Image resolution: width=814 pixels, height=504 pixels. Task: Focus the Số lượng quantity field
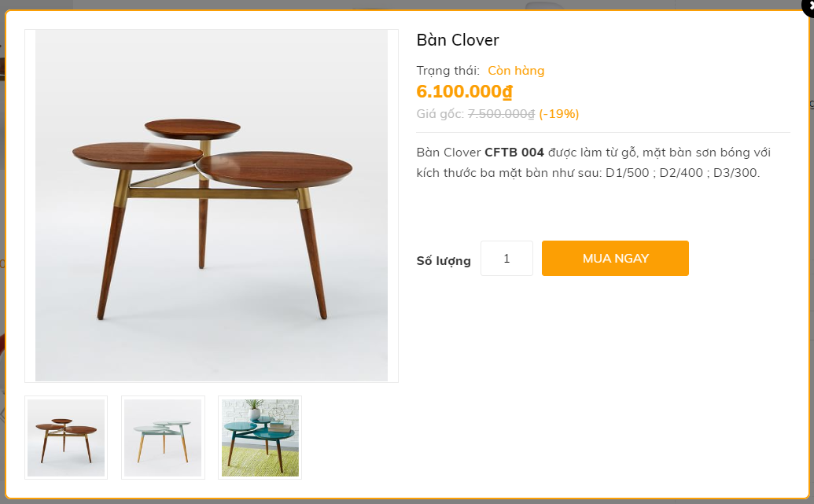click(x=506, y=258)
